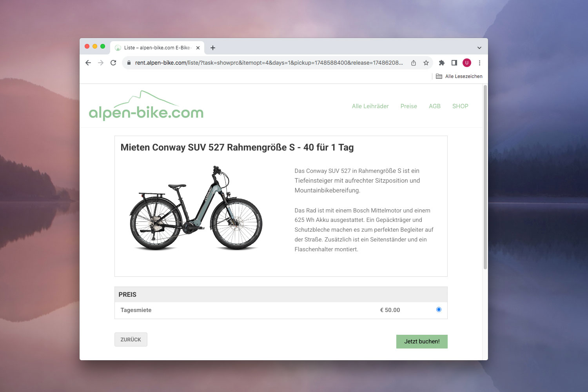Go to the Preise menu item

[x=408, y=106]
